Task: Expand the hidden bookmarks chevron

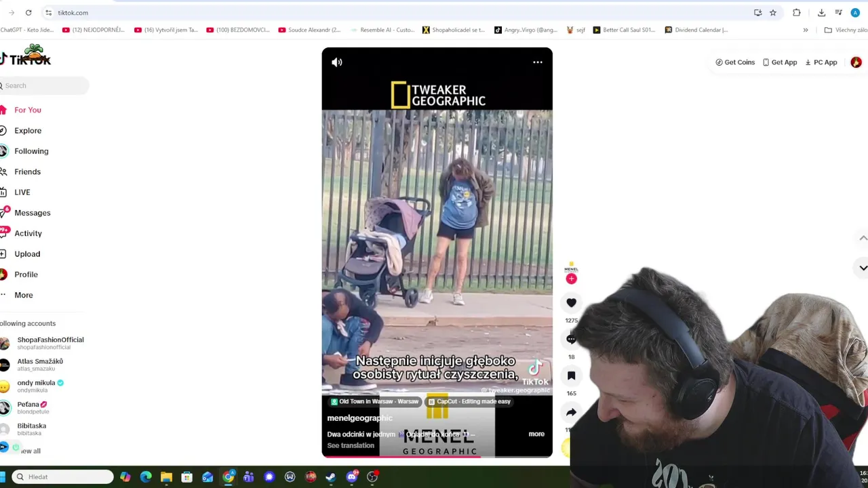Action: [x=806, y=30]
